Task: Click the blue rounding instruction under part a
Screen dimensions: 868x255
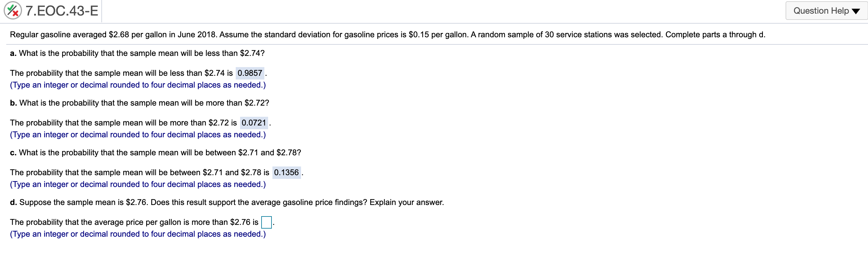Action: (x=137, y=85)
